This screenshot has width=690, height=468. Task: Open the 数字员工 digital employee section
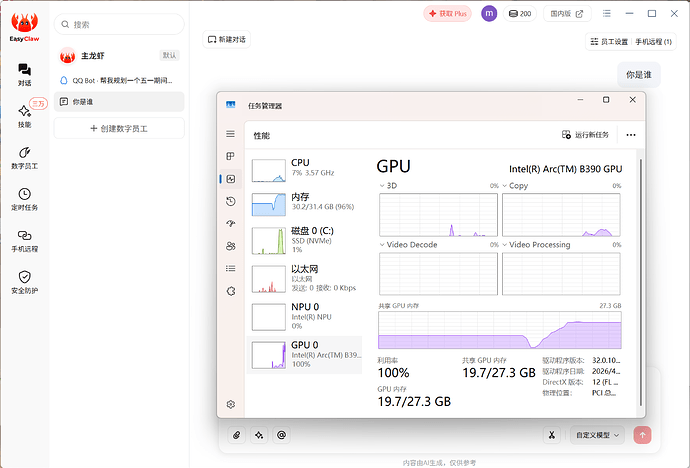click(24, 158)
